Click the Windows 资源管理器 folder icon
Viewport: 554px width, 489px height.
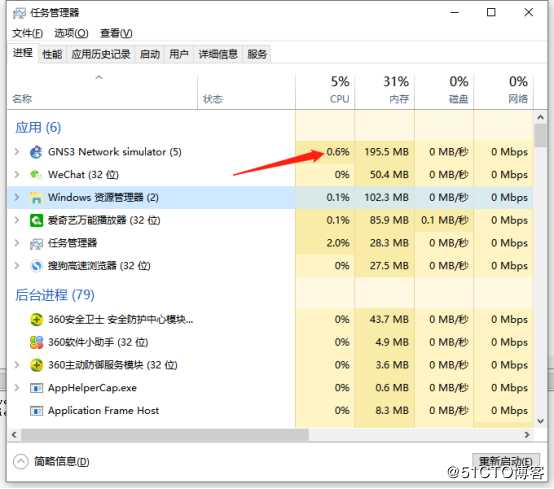coord(36,198)
